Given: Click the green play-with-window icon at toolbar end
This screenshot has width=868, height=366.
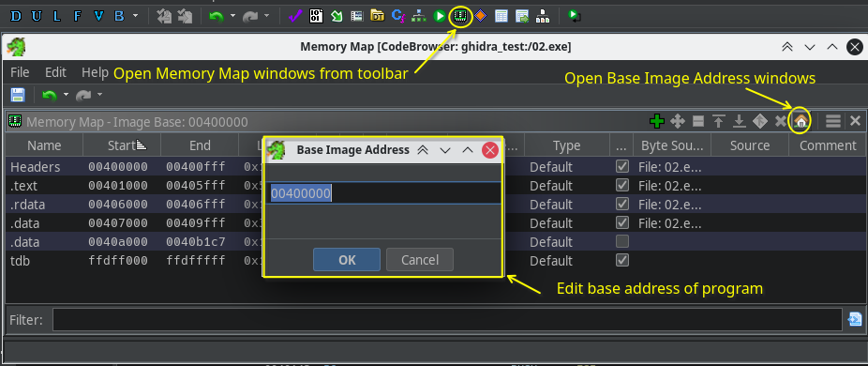Looking at the screenshot, I should click(576, 16).
